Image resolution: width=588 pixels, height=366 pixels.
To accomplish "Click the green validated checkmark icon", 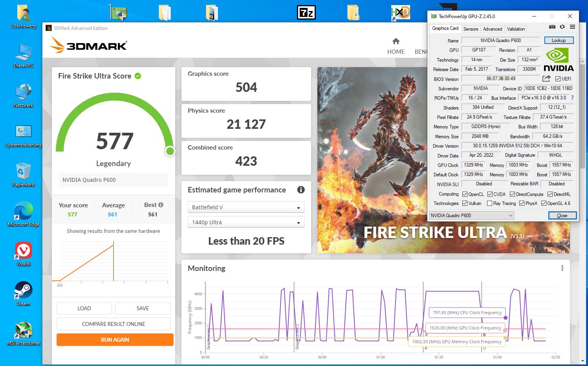I will click(138, 76).
